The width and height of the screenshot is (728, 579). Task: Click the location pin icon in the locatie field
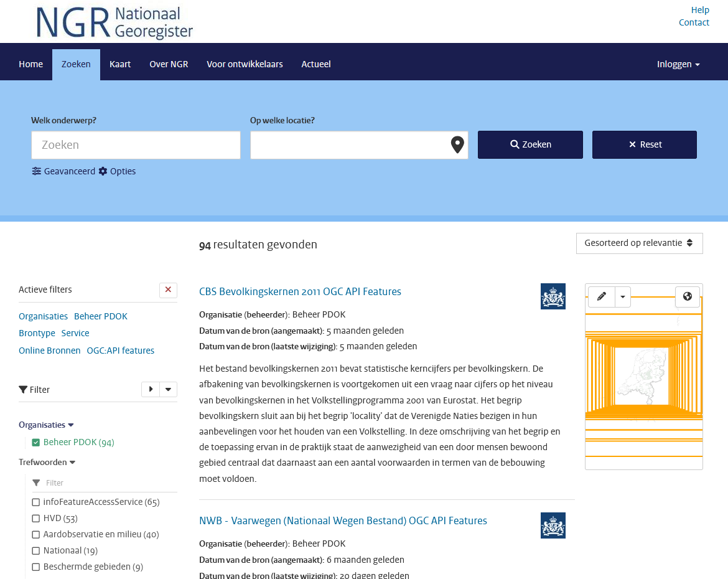click(x=457, y=144)
